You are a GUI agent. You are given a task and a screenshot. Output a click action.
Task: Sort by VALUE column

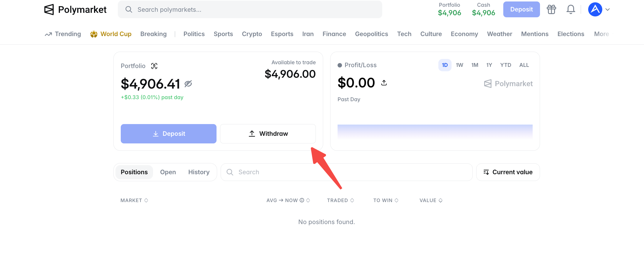431,200
